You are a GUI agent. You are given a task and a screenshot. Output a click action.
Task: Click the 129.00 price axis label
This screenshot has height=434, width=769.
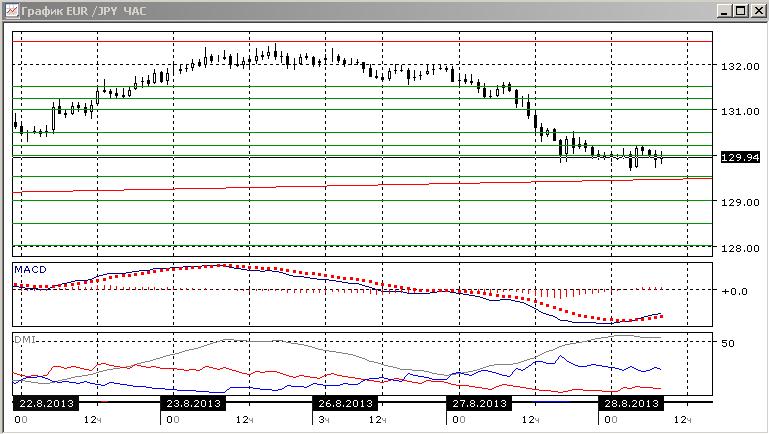point(740,202)
